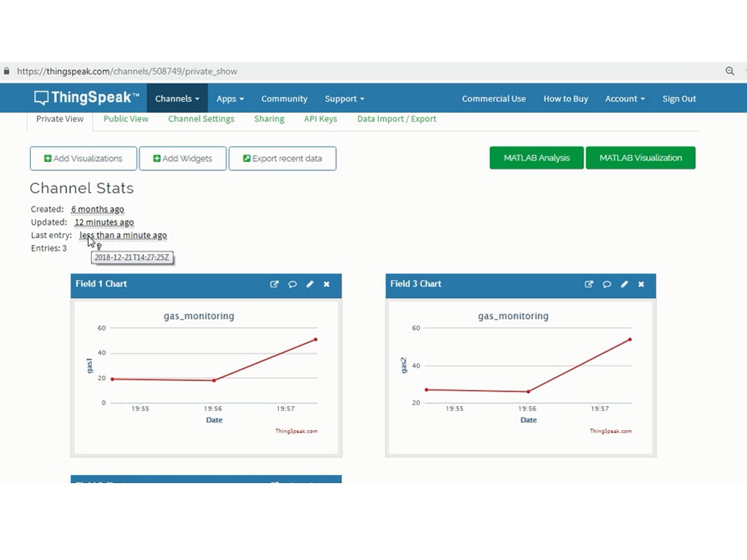Click gas_monitoring title in Field 3 chart
747x560 pixels.
click(513, 316)
